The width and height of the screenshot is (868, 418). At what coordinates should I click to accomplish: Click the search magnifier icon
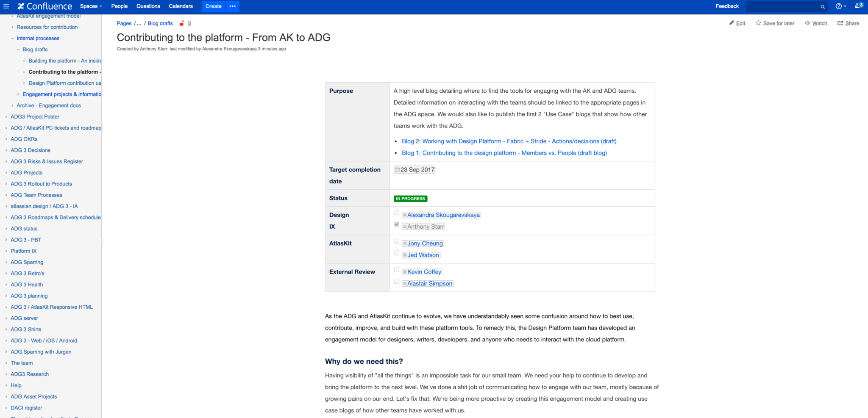click(x=823, y=7)
